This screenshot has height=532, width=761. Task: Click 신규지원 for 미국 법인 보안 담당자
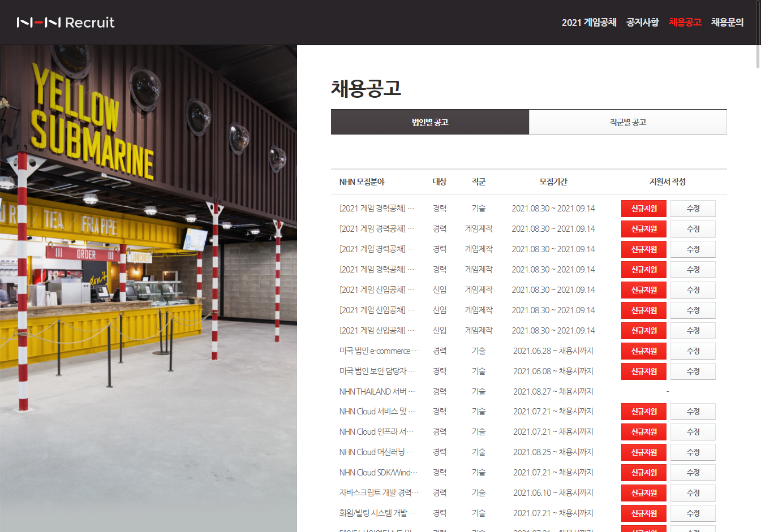644,371
